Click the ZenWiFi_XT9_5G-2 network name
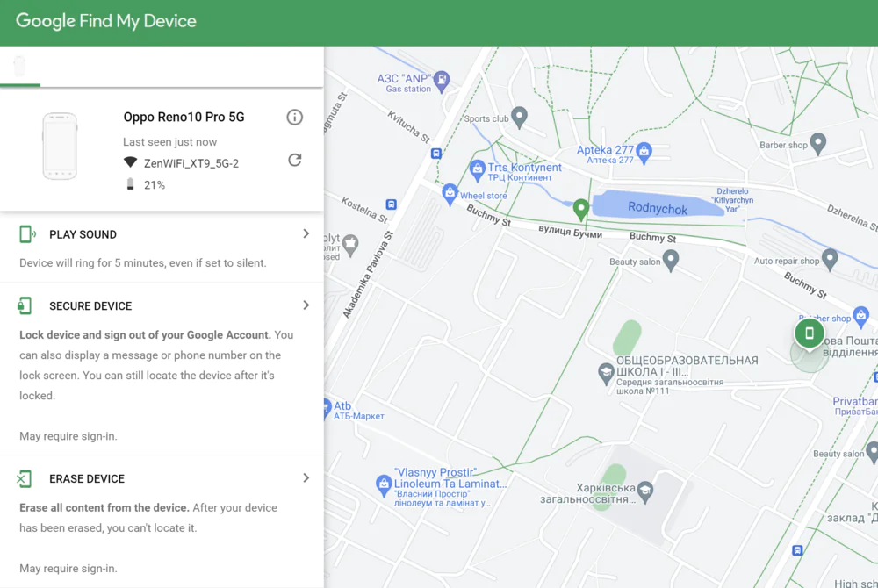The width and height of the screenshot is (878, 588). (191, 163)
